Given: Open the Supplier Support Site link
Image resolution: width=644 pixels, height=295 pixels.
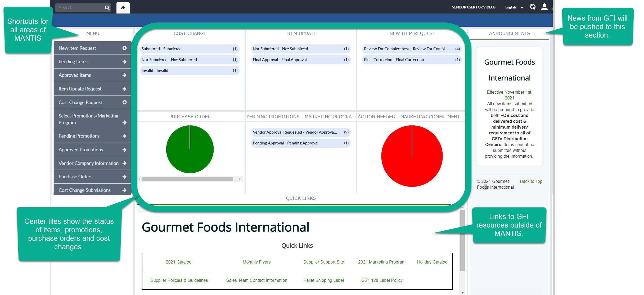Looking at the screenshot, I should 323,262.
